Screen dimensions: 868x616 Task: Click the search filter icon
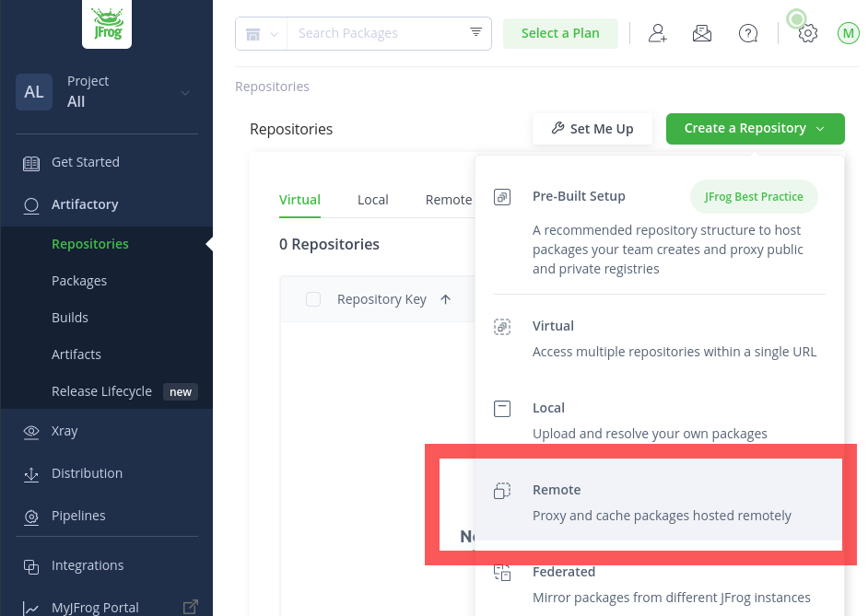[475, 32]
